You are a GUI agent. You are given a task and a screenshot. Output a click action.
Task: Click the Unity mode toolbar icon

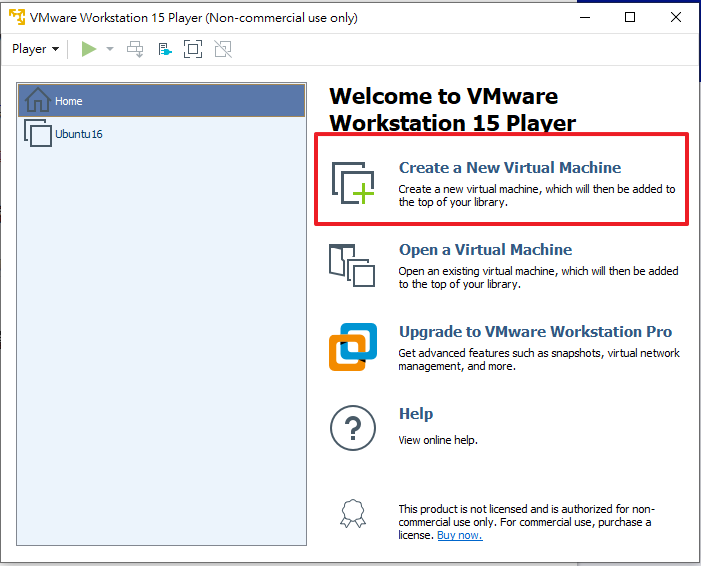click(x=223, y=49)
